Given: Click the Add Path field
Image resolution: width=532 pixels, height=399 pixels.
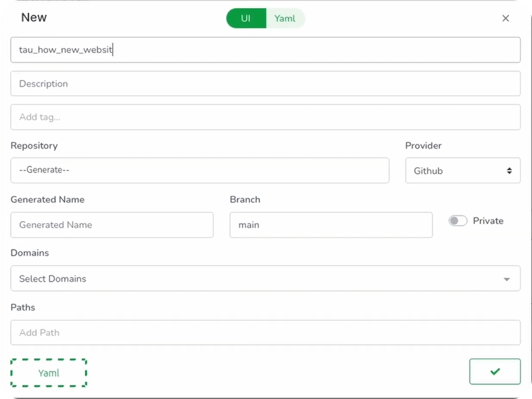Looking at the screenshot, I should click(265, 333).
